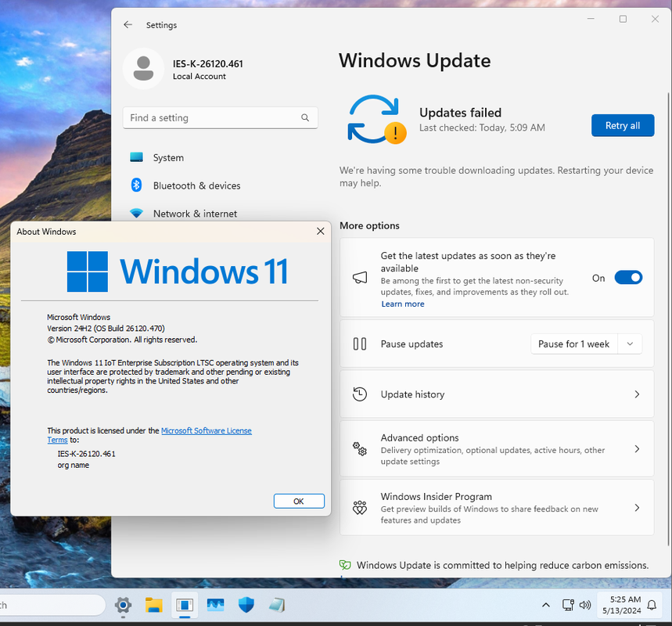Open the Terms link in About Windows
This screenshot has width=672, height=626.
click(x=57, y=440)
